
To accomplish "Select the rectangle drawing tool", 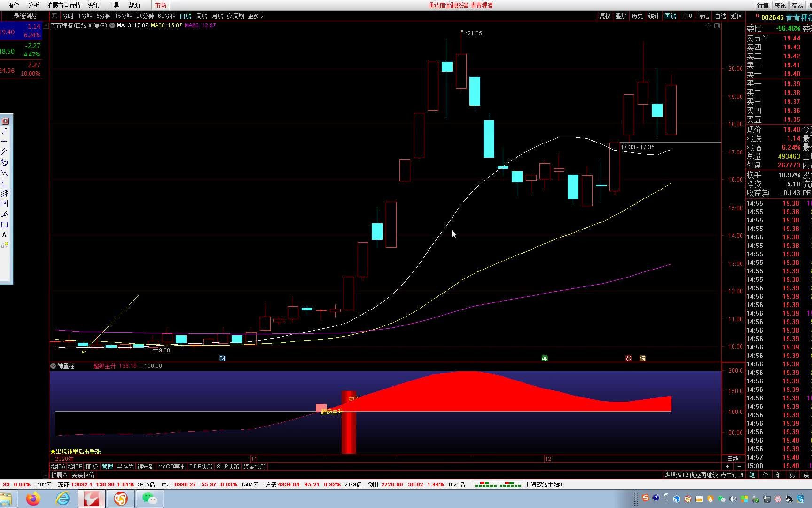I will (x=4, y=225).
